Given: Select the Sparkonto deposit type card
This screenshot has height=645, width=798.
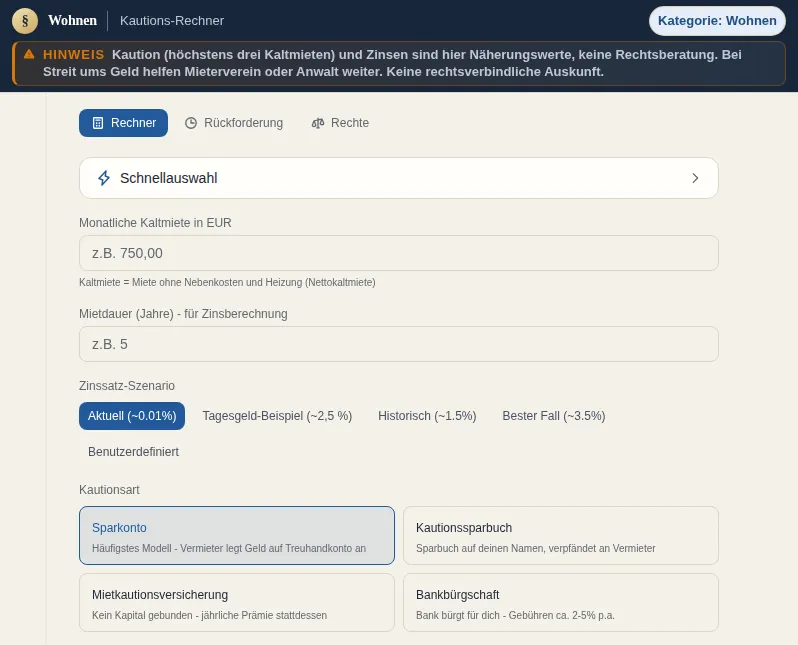Looking at the screenshot, I should coord(237,535).
